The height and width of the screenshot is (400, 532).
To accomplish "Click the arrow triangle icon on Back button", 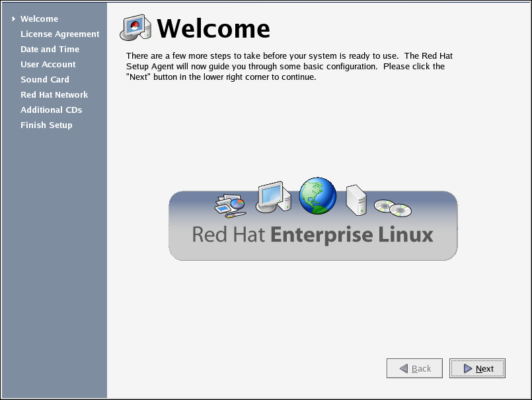I will point(402,369).
